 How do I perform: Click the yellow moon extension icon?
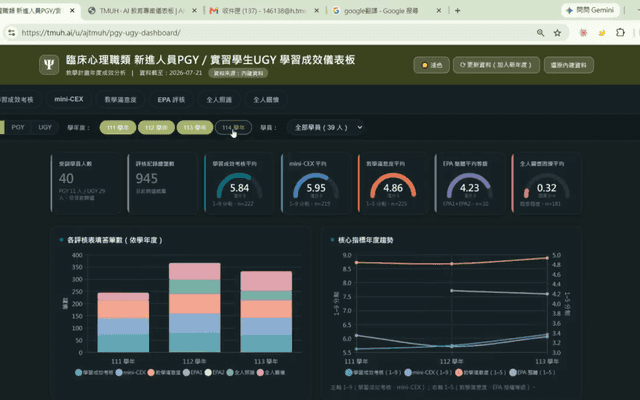tap(602, 33)
